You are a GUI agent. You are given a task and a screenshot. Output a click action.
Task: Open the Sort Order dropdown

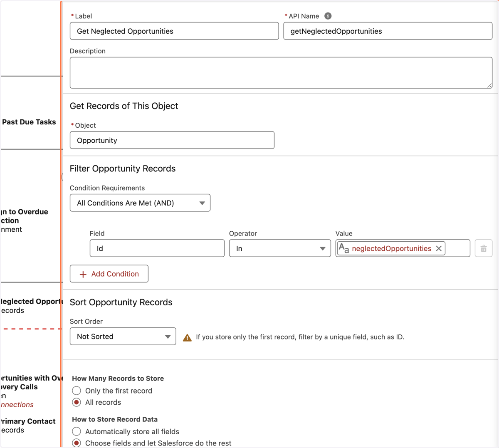(123, 337)
